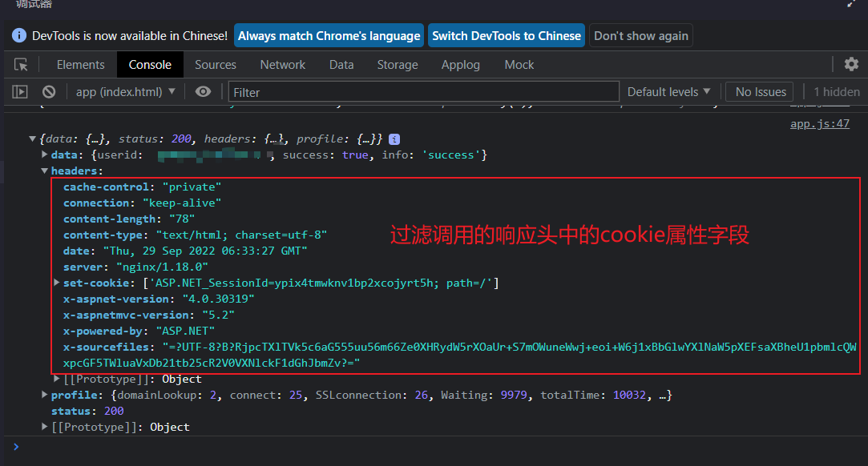This screenshot has width=868, height=466.
Task: Click the x-aspnet-version "4.0.30319" line
Action: (159, 299)
